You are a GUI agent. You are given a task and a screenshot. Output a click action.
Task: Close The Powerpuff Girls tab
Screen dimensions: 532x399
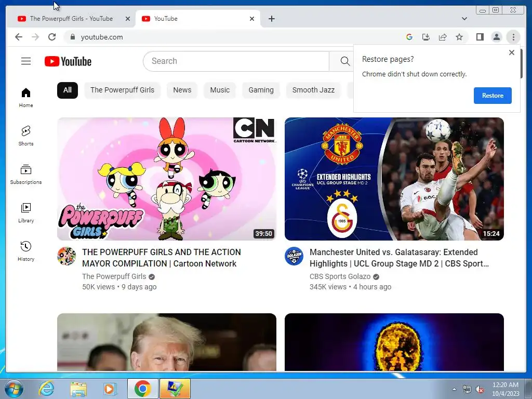pyautogui.click(x=128, y=19)
